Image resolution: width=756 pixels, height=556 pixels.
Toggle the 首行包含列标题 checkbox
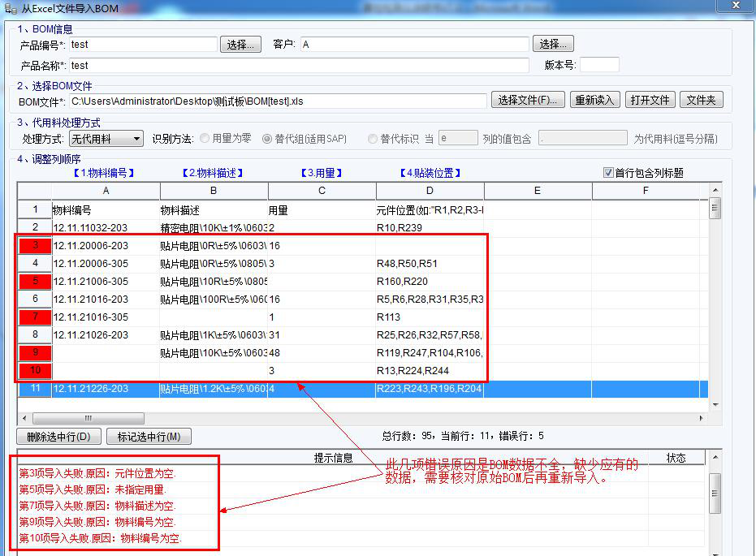pyautogui.click(x=608, y=171)
